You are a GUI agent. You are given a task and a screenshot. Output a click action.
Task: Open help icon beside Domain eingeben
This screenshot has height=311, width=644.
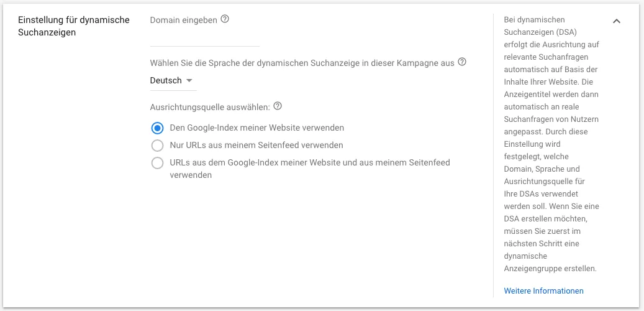225,19
